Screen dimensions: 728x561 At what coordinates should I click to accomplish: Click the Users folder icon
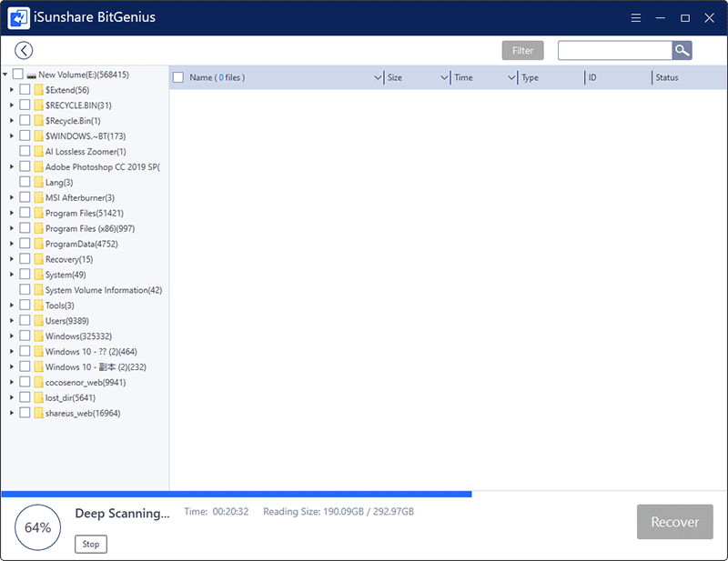click(38, 320)
